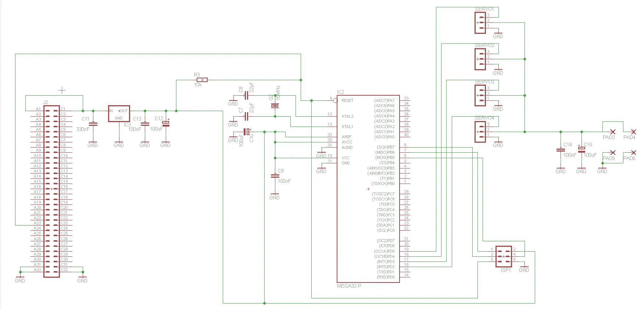Click the C11 capacitor symbol
644x309 pixels.
coord(93,124)
